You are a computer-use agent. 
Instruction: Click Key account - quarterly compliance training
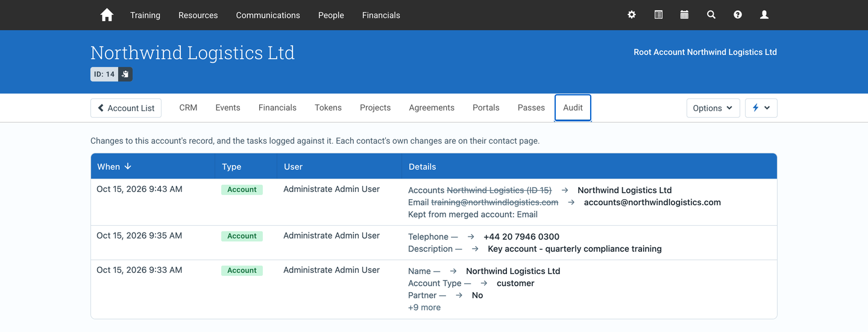click(x=574, y=249)
